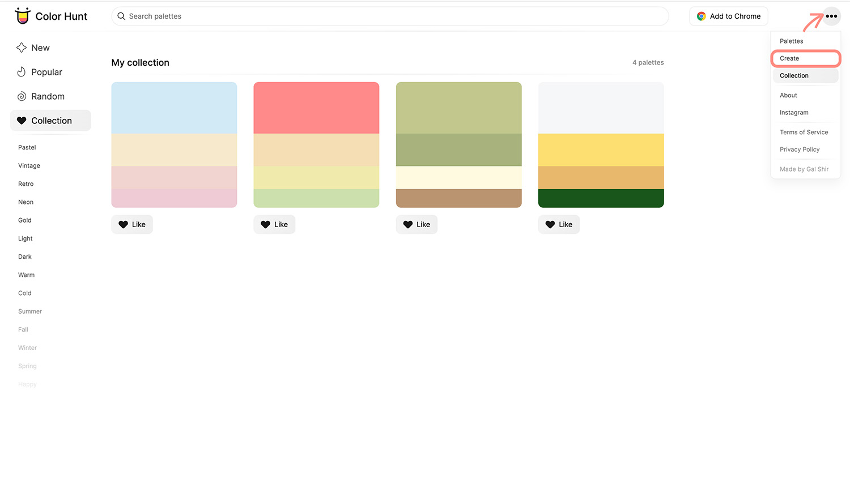Click top olive color of third palette
850x504 pixels.
(458, 108)
